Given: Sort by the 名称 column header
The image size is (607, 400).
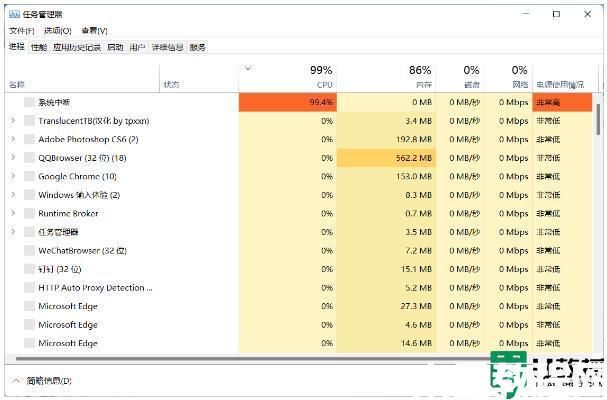Looking at the screenshot, I should coord(83,78).
